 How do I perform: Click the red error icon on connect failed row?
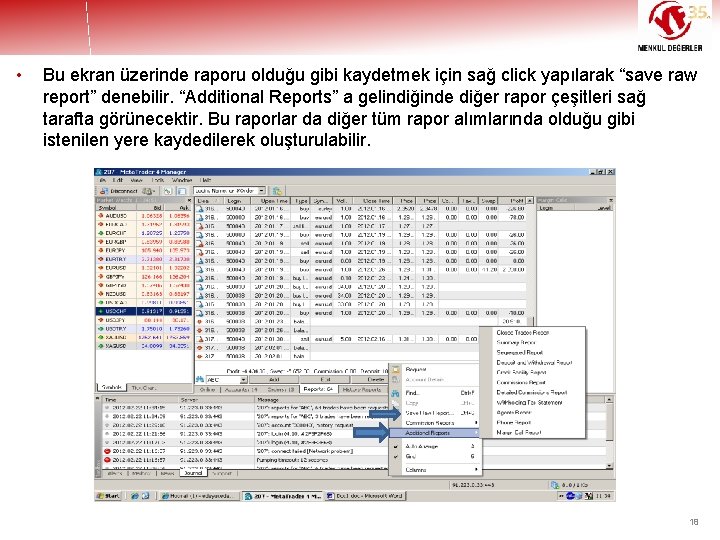(x=107, y=451)
